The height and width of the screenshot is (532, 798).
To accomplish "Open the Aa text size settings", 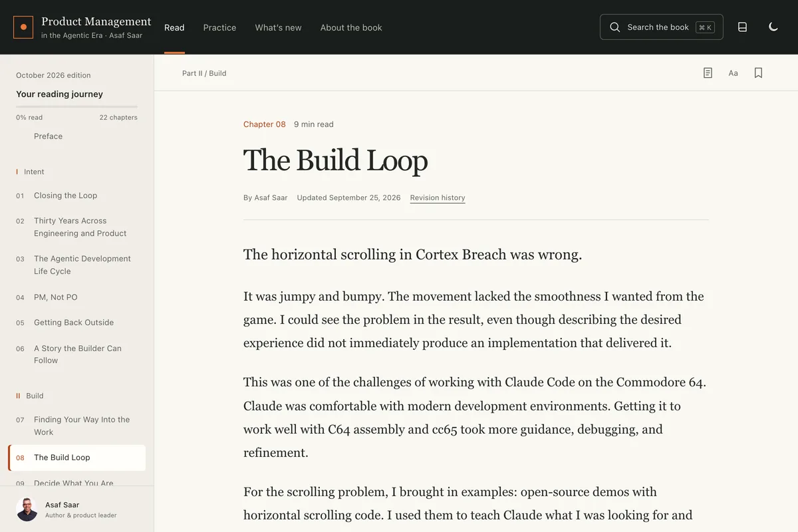I will point(733,73).
